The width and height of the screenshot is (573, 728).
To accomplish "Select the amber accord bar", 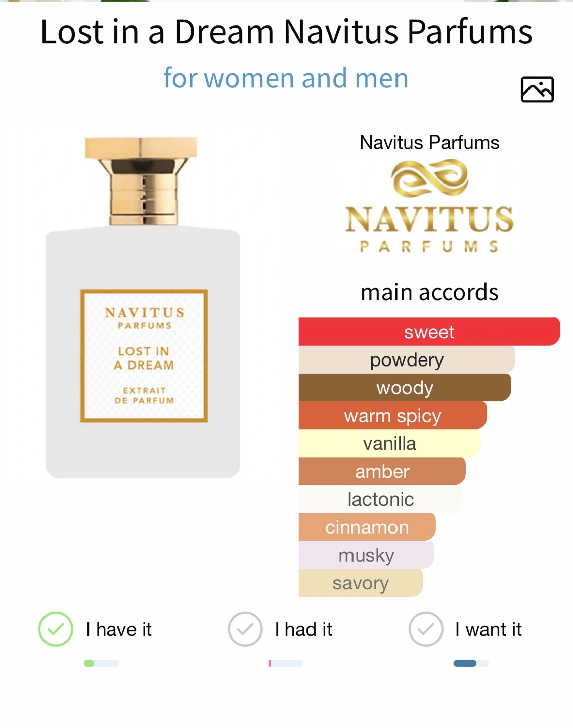I will pos(382,471).
